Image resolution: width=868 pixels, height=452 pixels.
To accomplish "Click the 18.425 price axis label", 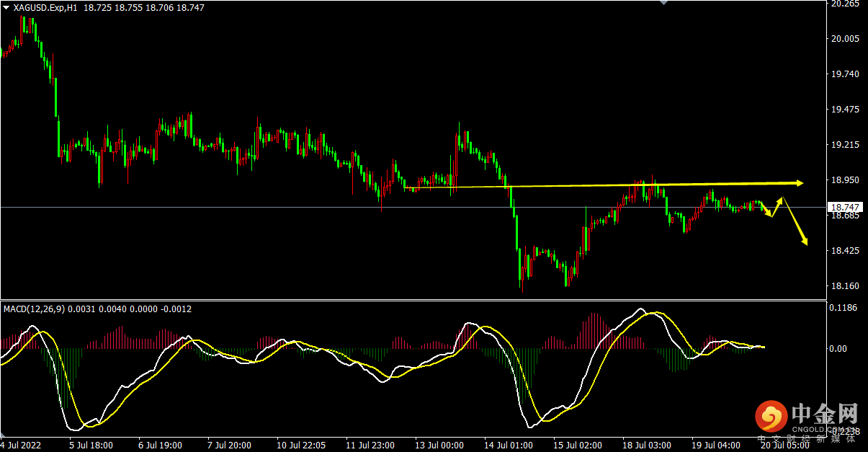I will coord(845,251).
